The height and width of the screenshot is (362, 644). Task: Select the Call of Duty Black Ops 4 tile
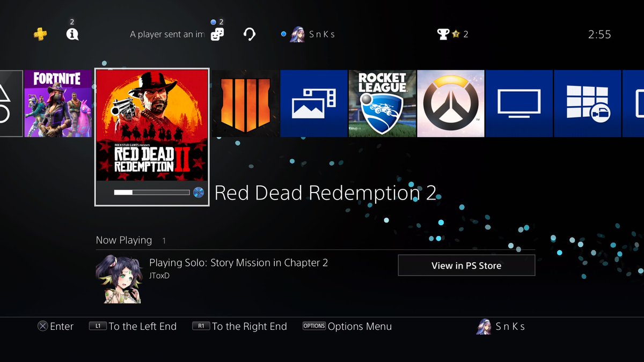pos(245,104)
